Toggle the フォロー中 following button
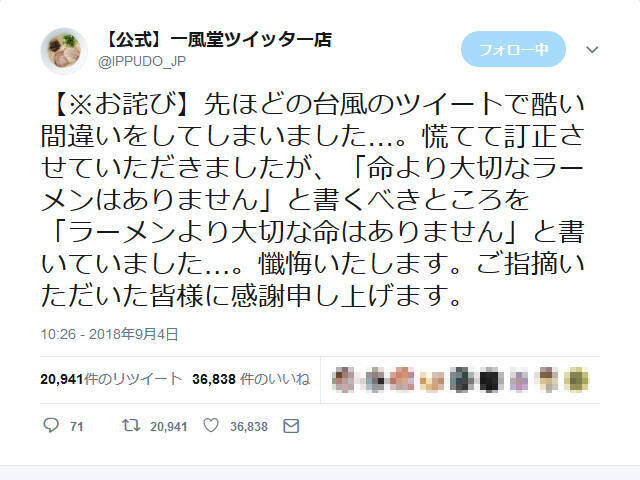 pos(513,49)
